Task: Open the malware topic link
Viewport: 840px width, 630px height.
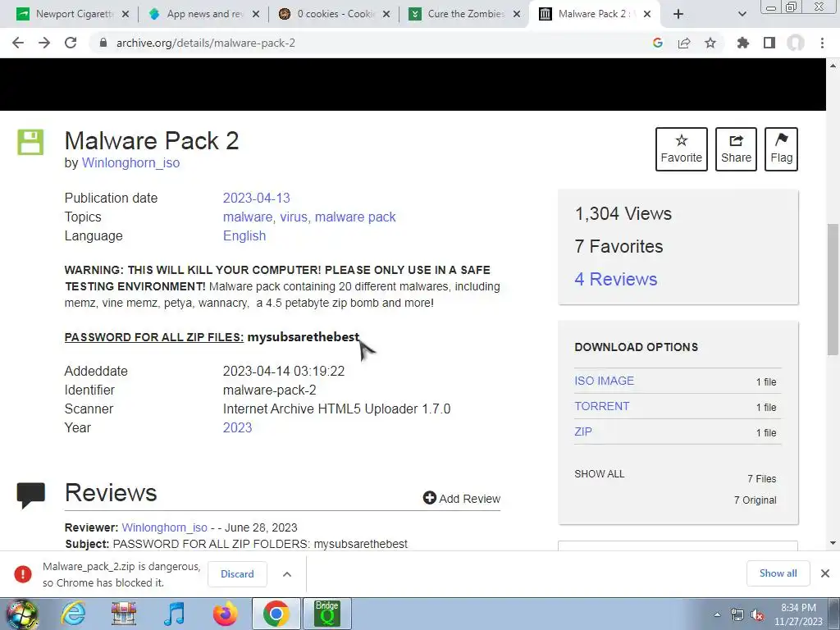Action: (248, 217)
